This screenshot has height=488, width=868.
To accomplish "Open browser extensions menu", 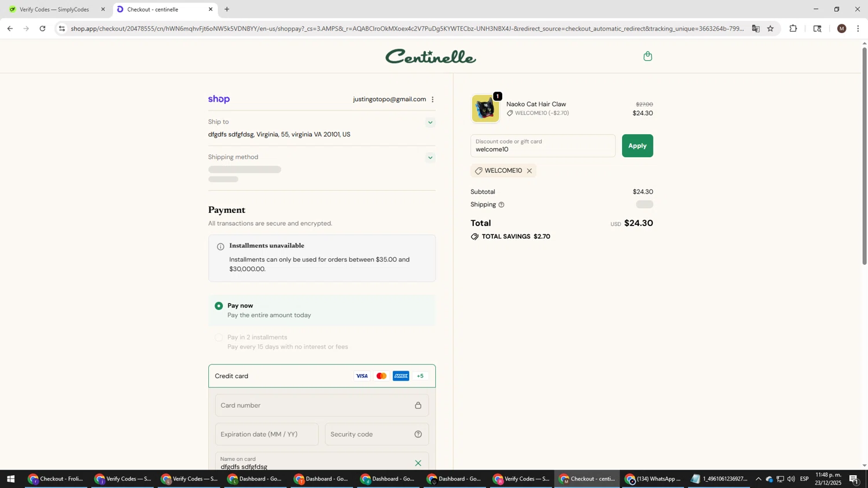I will tap(793, 28).
